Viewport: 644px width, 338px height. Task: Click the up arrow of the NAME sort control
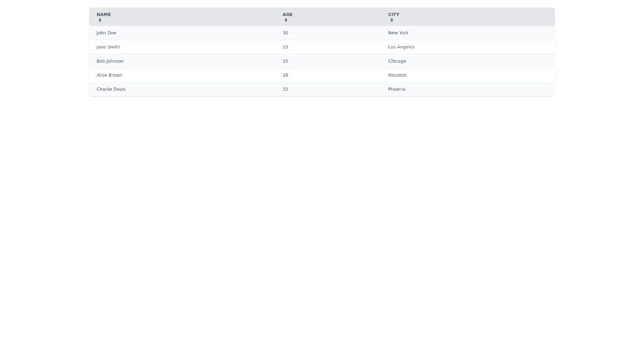[x=100, y=19]
